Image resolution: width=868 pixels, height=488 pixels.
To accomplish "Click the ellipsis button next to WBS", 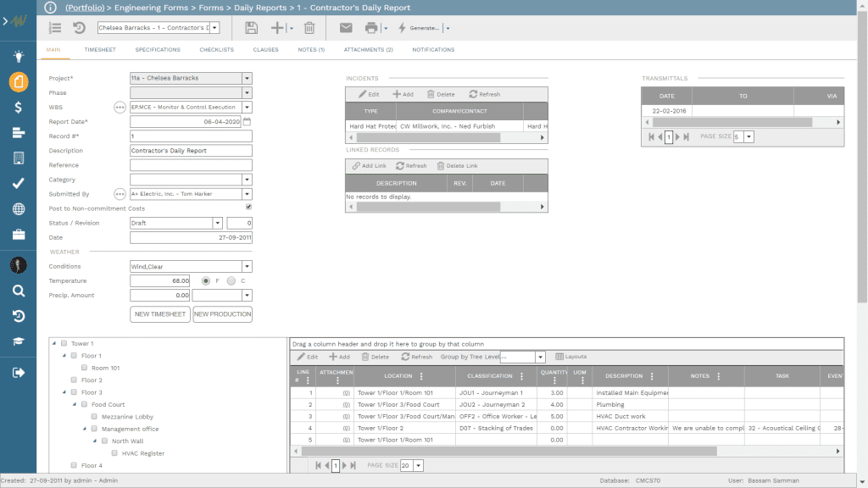I will (120, 108).
